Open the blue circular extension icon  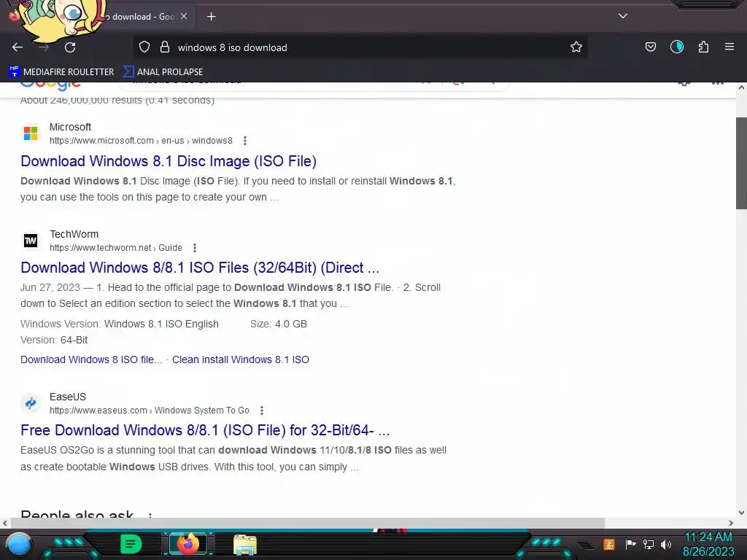tap(676, 47)
